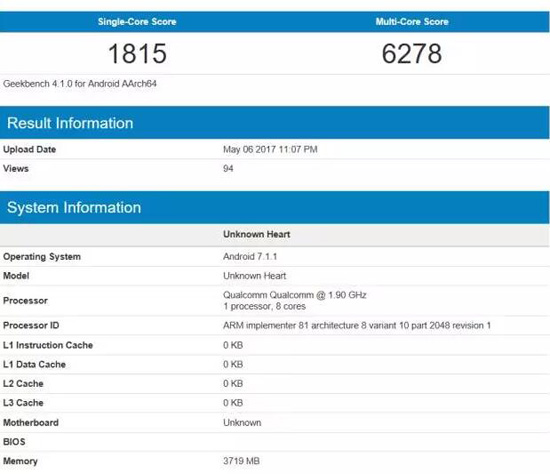Click the L3 Cache row label
This screenshot has width=550, height=474.
(23, 403)
